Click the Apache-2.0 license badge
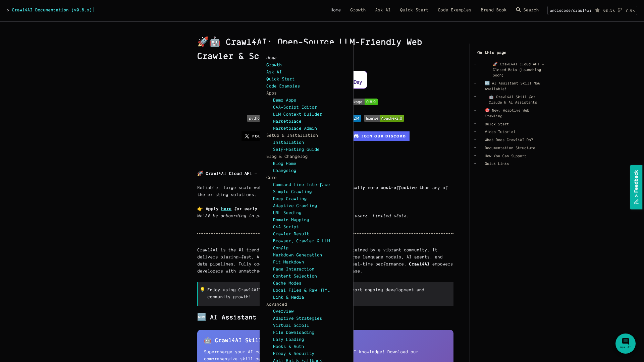Image resolution: width=644 pixels, height=362 pixels. tap(384, 118)
